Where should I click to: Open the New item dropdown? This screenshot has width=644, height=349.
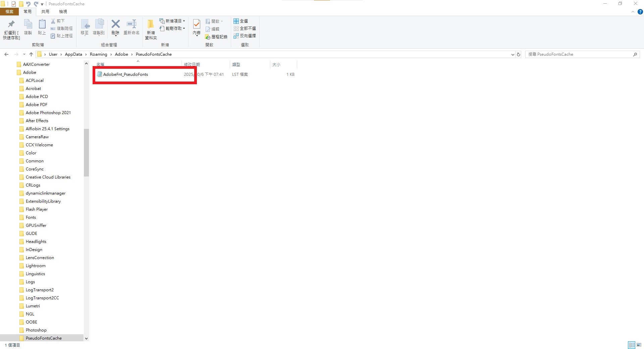(x=172, y=21)
